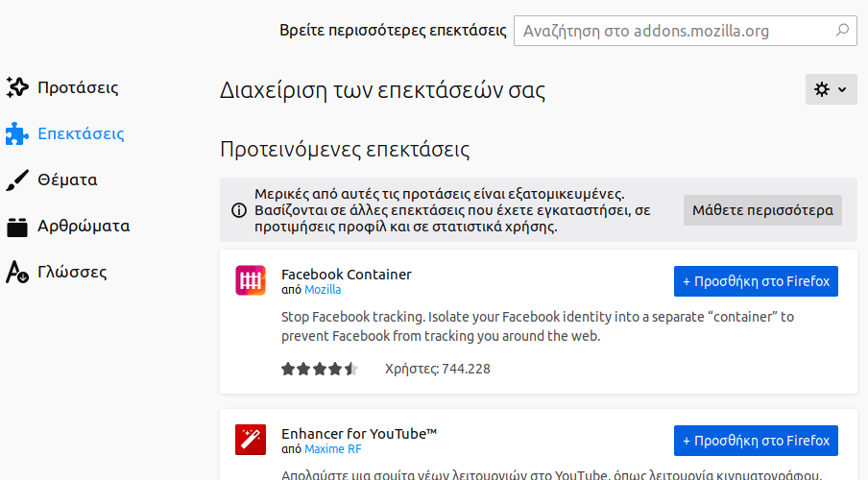
Task: Add Facebook Container to Firefox
Action: point(756,281)
